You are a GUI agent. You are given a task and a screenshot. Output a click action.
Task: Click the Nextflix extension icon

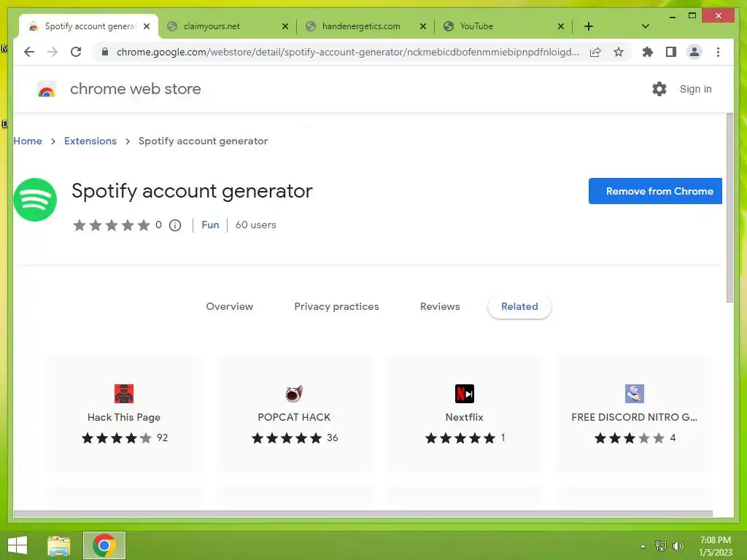tap(465, 394)
